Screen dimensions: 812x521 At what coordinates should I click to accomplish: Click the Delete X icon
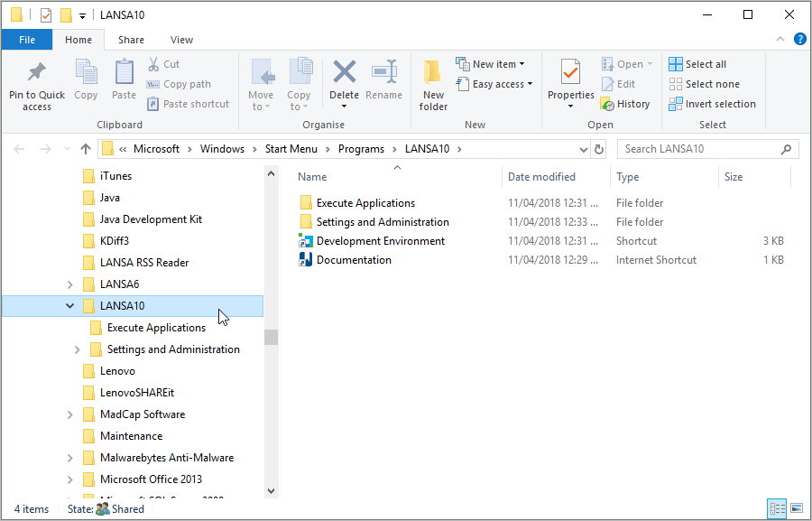[x=345, y=71]
